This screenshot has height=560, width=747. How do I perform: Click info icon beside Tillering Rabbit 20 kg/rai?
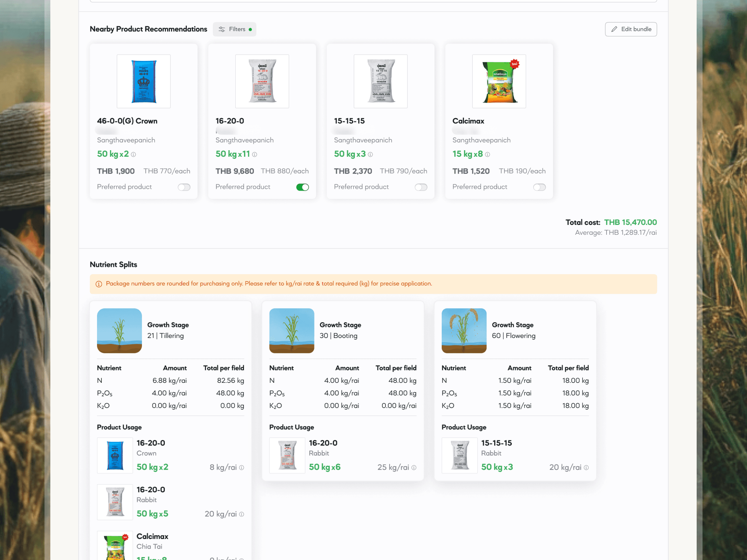[x=241, y=514]
